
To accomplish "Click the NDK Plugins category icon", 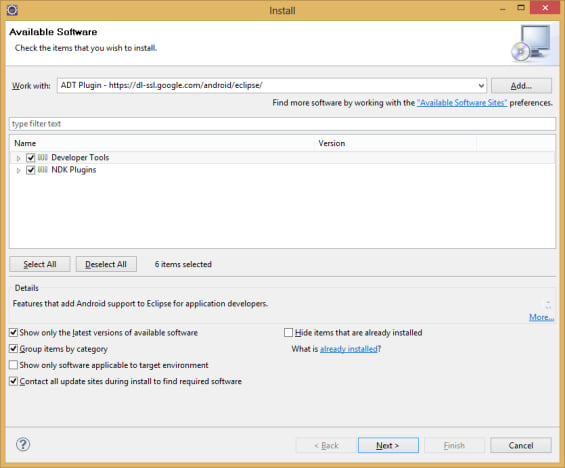I will coord(43,170).
